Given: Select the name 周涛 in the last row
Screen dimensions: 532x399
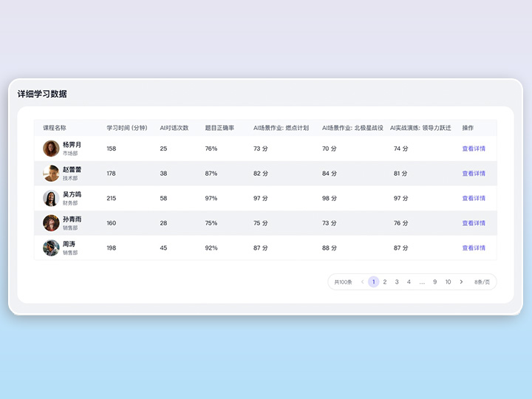Looking at the screenshot, I should [69, 244].
